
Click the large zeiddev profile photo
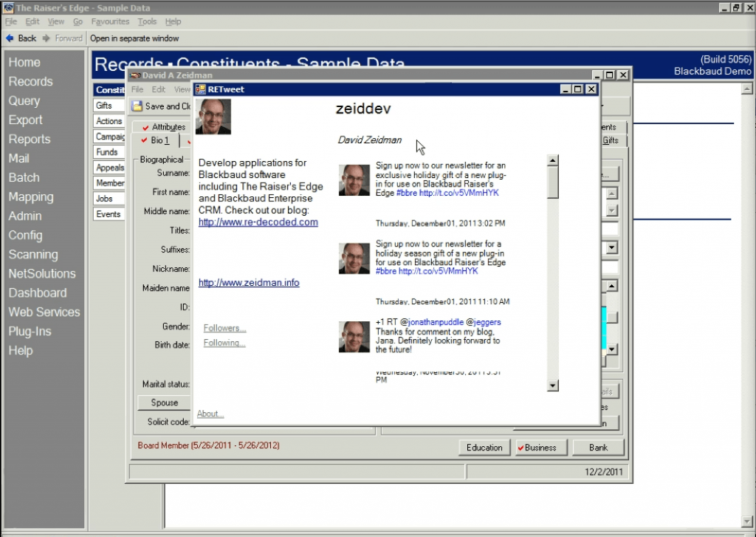click(x=213, y=117)
